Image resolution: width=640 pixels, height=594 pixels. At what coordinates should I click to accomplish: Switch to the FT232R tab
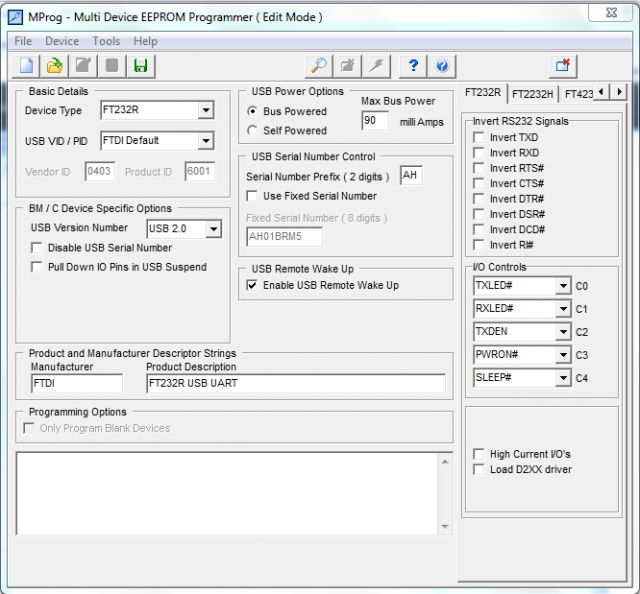point(483,93)
